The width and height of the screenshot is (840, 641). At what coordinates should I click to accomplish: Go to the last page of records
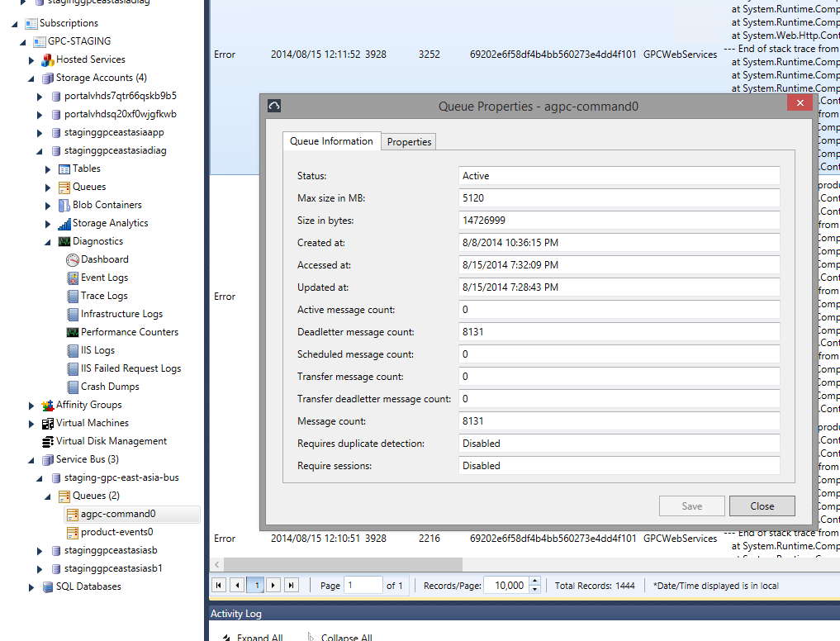(x=291, y=585)
